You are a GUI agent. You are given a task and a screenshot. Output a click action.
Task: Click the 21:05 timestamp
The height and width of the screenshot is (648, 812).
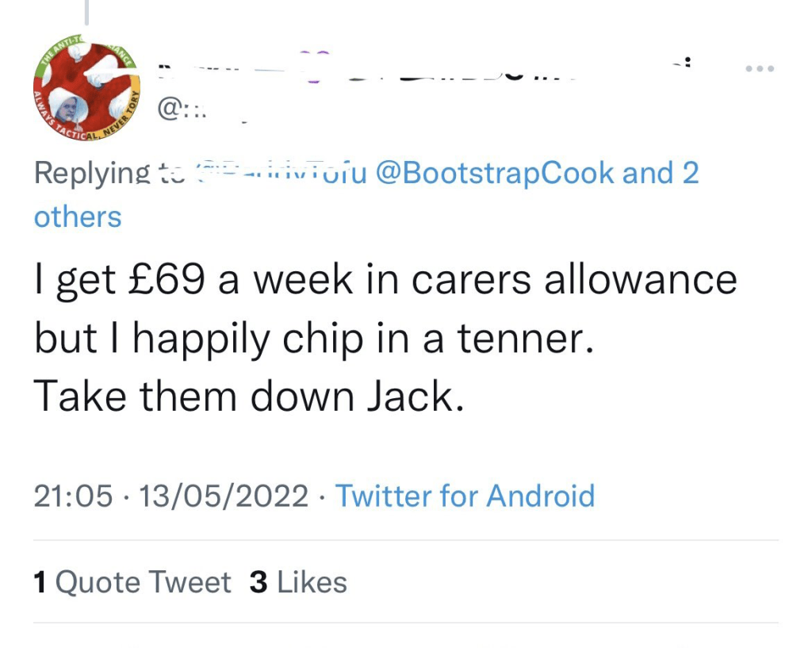click(74, 496)
